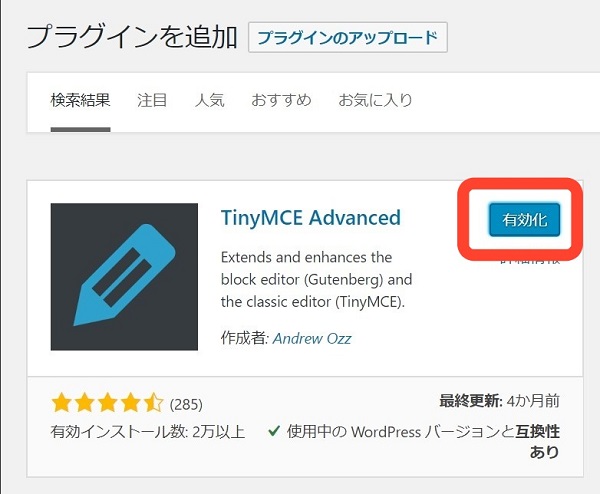600x494 pixels.
Task: Click the second rating star
Action: (x=83, y=404)
